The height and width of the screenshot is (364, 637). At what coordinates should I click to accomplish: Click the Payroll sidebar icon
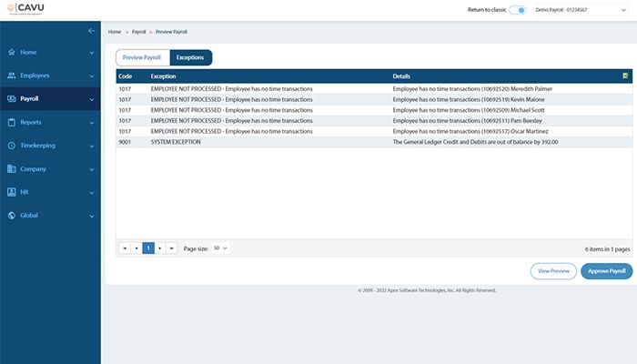[11, 98]
